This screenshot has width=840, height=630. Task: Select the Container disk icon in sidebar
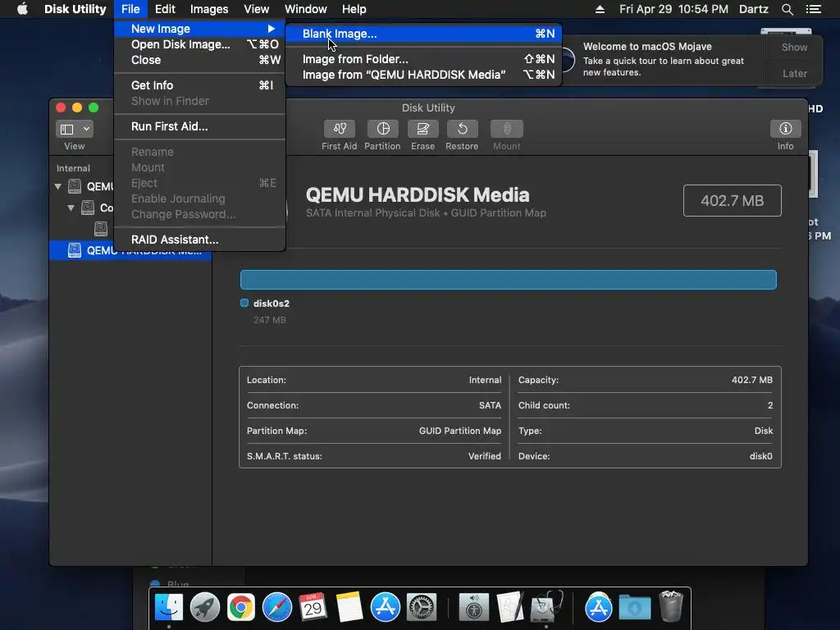(87, 208)
